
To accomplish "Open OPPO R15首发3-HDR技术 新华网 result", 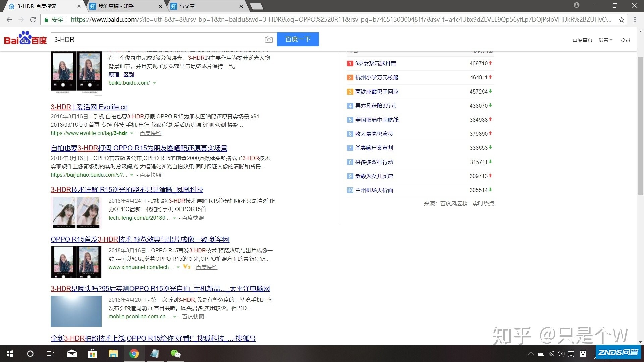I will [140, 239].
